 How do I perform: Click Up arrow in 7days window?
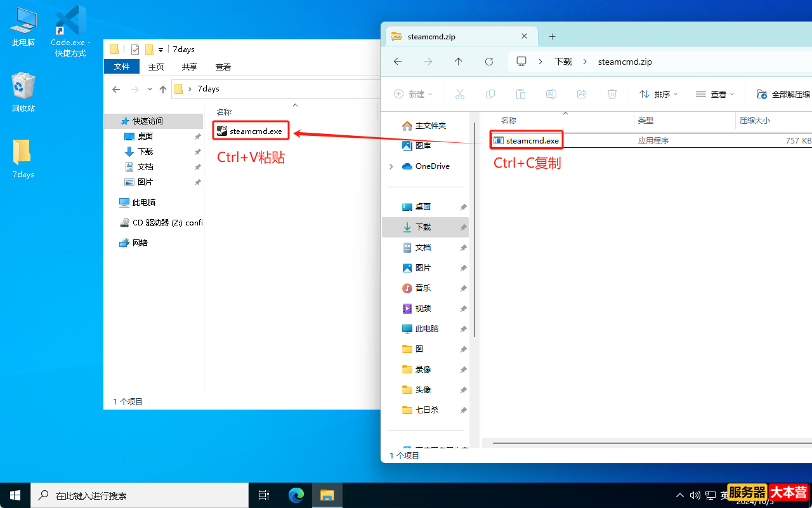coord(163,90)
